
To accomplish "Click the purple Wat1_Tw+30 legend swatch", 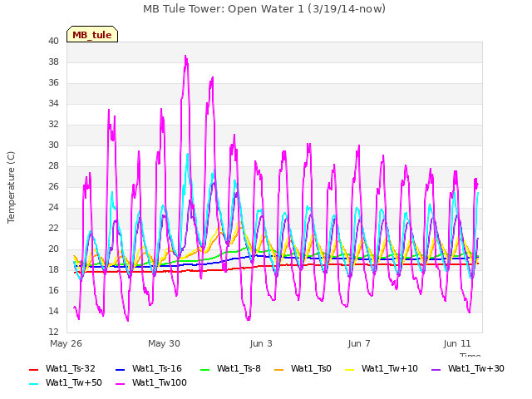I will click(436, 369).
